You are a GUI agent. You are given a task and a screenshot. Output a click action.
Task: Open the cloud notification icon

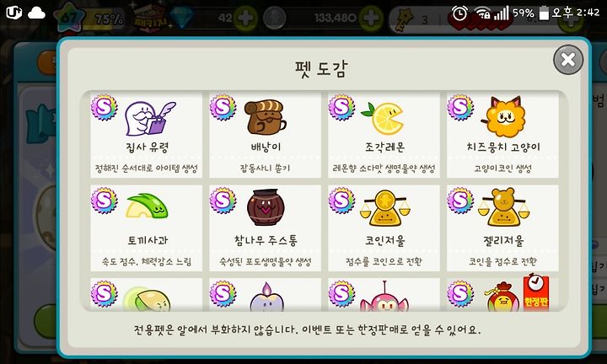[x=36, y=14]
